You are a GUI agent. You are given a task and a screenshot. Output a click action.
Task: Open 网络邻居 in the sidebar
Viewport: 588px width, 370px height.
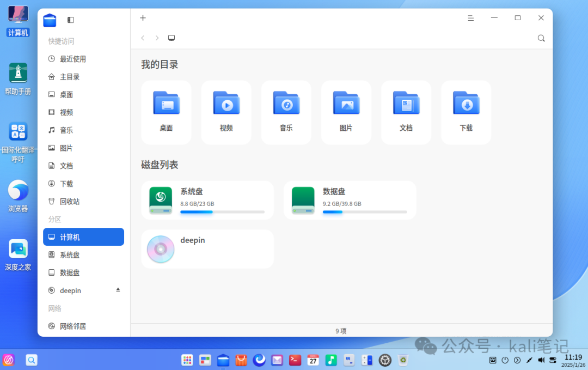[84, 326]
